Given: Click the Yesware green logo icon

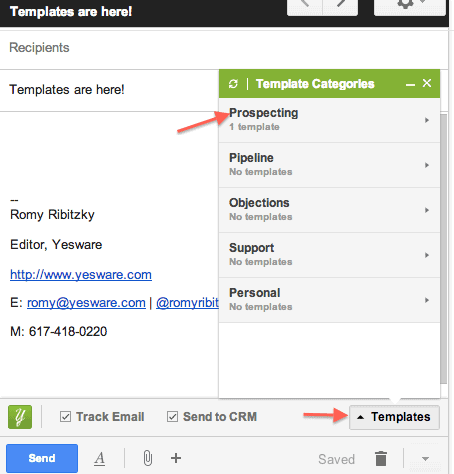Looking at the screenshot, I should (x=20, y=417).
